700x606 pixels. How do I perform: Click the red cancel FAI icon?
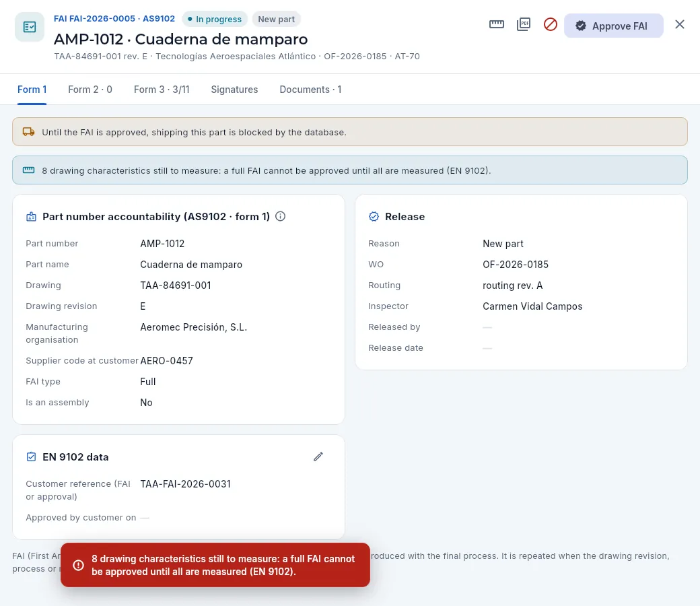(x=550, y=24)
